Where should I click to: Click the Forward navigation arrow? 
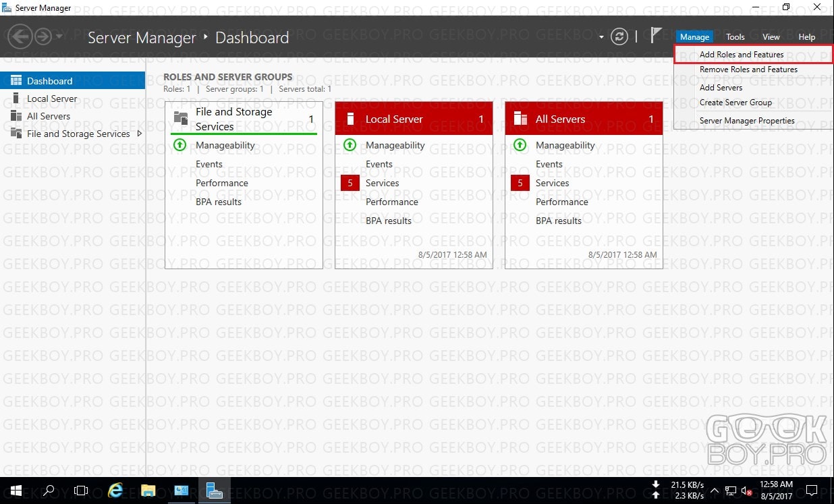pos(43,36)
